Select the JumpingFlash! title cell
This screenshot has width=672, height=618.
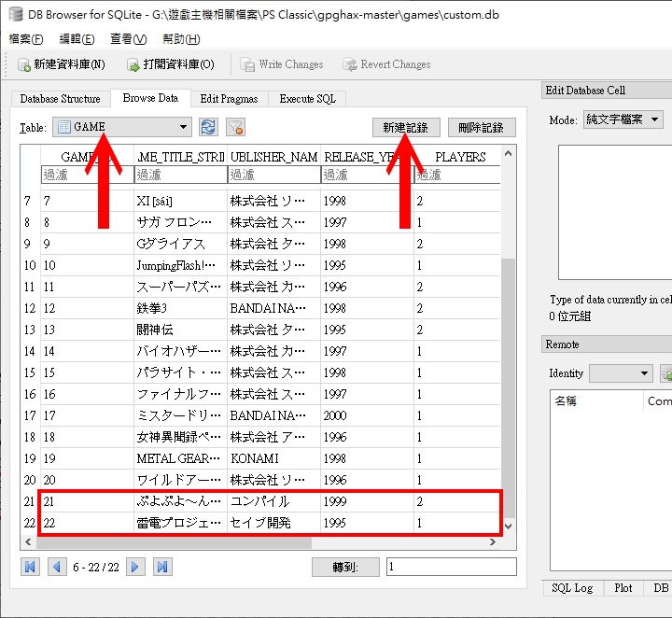coord(180,265)
